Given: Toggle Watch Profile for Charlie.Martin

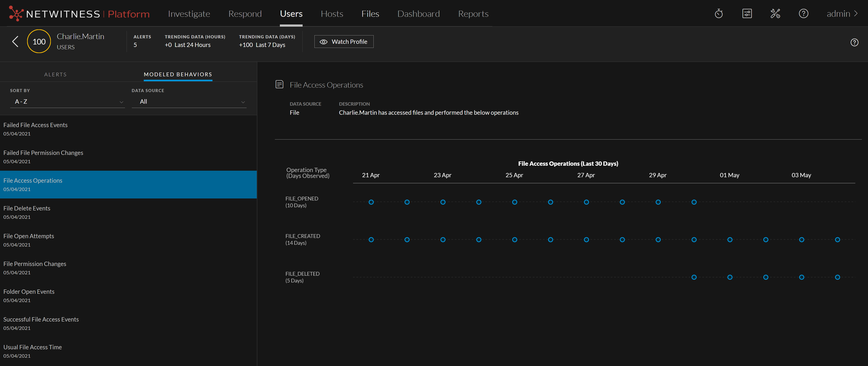Looking at the screenshot, I should point(344,42).
